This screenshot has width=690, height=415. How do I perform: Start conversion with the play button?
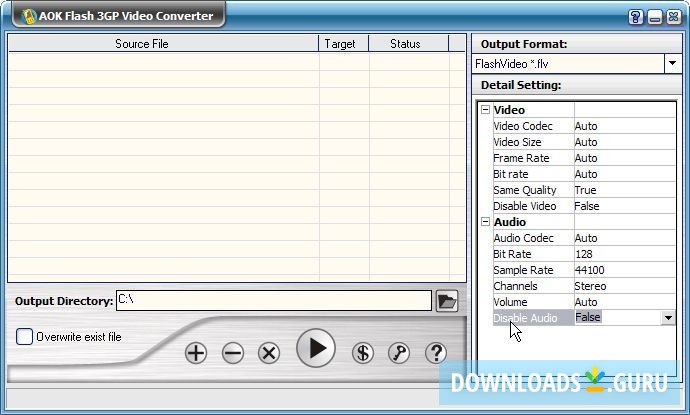[x=316, y=348]
